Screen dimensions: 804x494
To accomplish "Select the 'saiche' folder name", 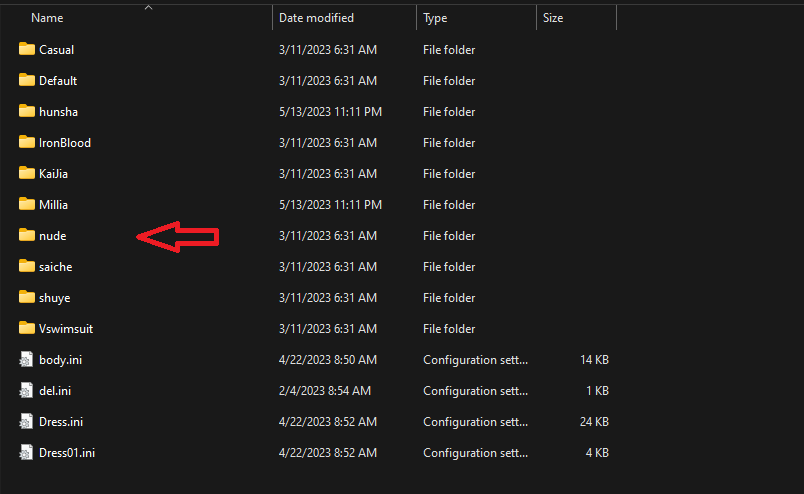I will 55,267.
